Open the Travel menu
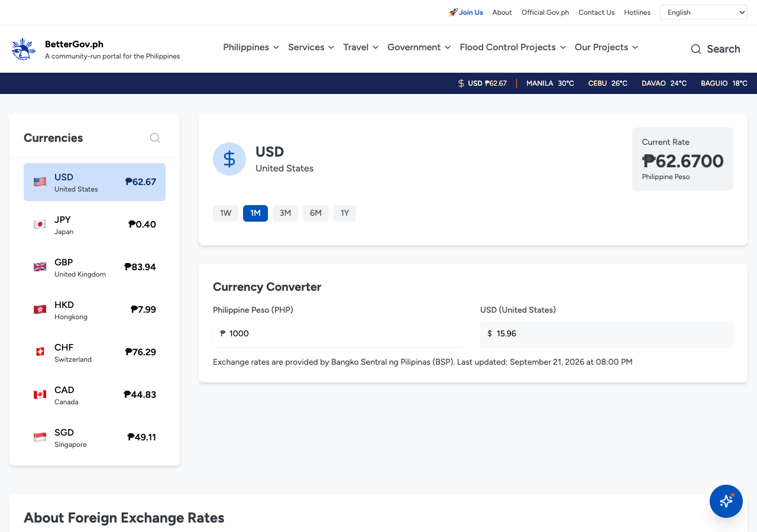Viewport: 757px width, 532px height. pos(361,47)
